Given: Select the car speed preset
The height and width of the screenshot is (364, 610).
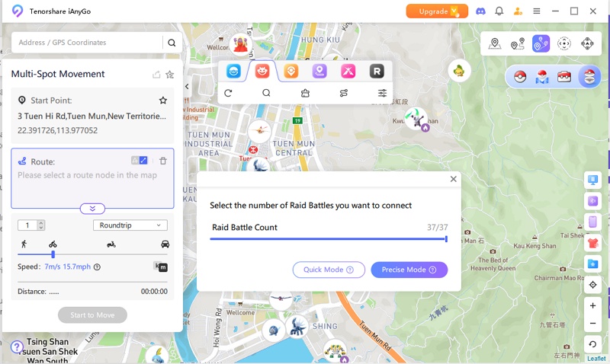Looking at the screenshot, I should [x=165, y=244].
